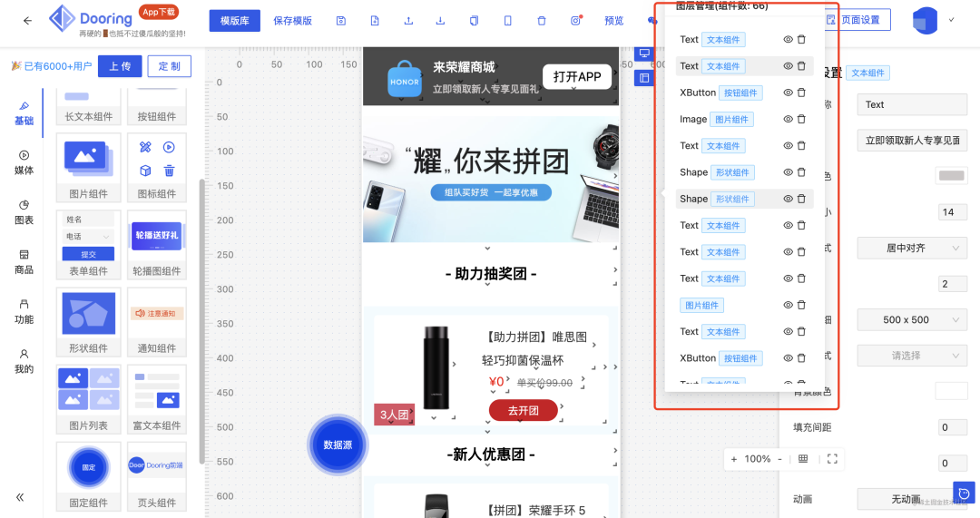Toggle visibility of unnamed 图片组件 layer
Screen dimensions: 980x518
pos(789,305)
